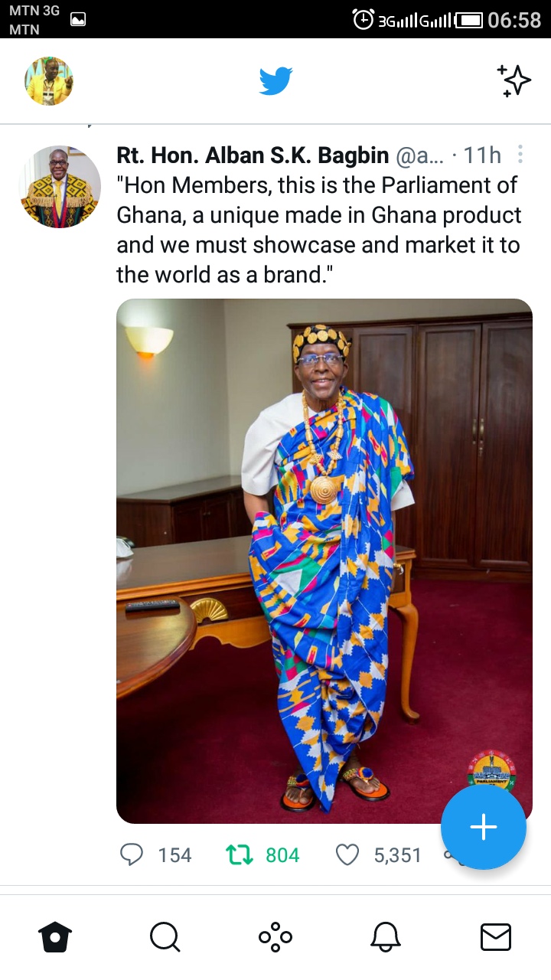
Task: Switch timeline via sparkle icon
Action: 514,80
